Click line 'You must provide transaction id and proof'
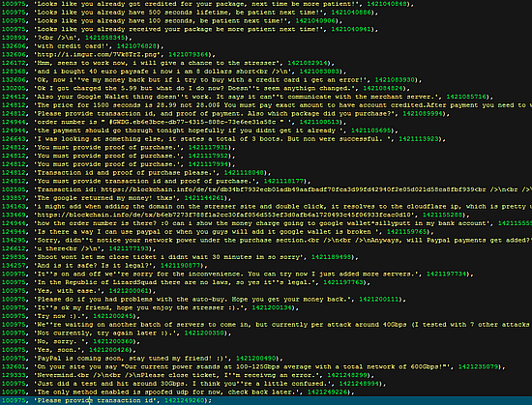 (x=156, y=182)
